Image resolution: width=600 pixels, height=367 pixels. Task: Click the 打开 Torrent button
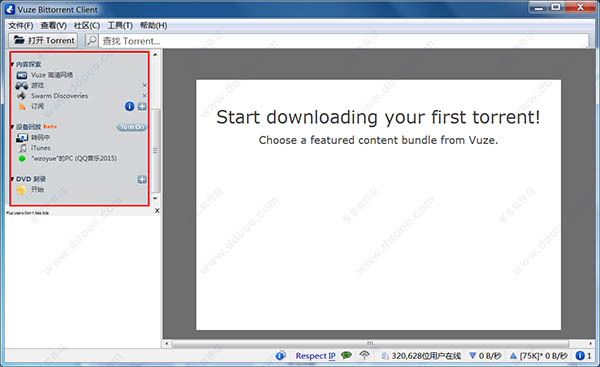tap(43, 40)
